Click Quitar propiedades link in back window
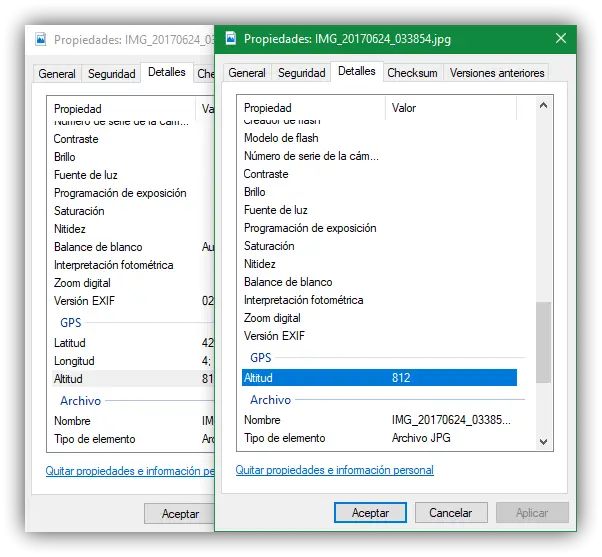 [130, 471]
